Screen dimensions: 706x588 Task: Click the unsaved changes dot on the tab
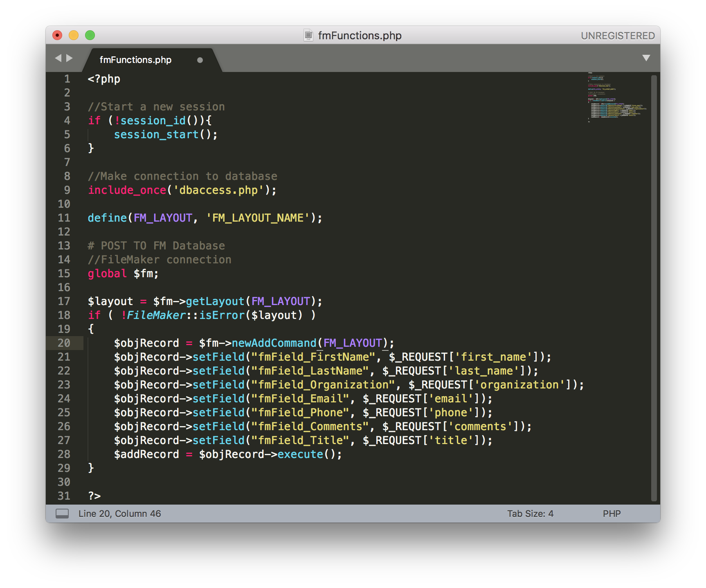(200, 60)
